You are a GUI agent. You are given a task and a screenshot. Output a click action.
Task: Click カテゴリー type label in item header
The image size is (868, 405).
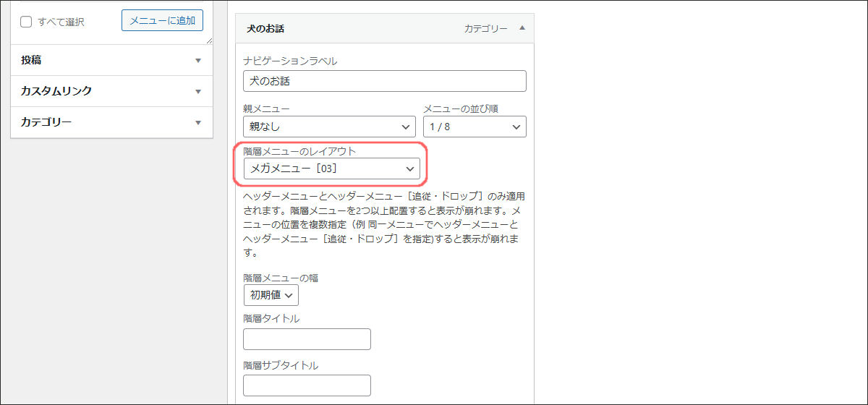(485, 29)
